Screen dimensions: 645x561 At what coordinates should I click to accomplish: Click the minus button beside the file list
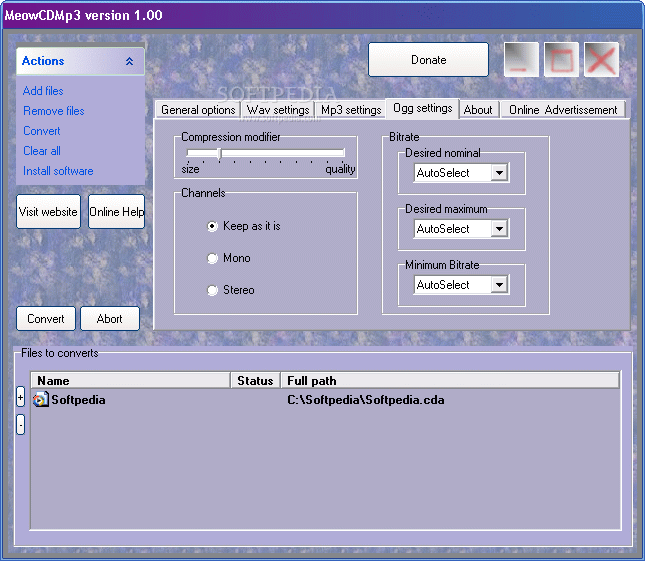click(x=20, y=424)
